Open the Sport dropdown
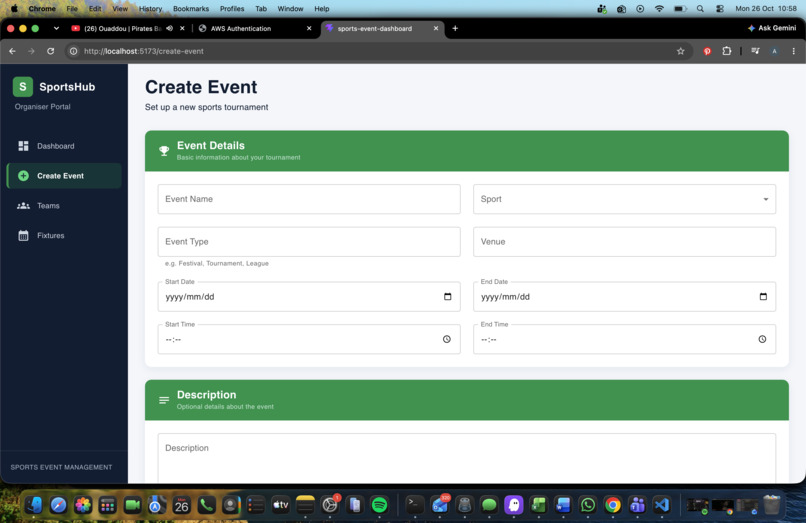Viewport: 806px width, 523px height. pos(624,199)
